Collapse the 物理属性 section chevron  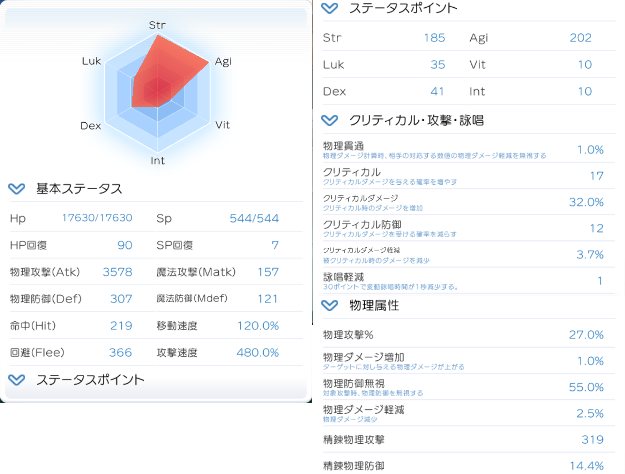click(330, 305)
